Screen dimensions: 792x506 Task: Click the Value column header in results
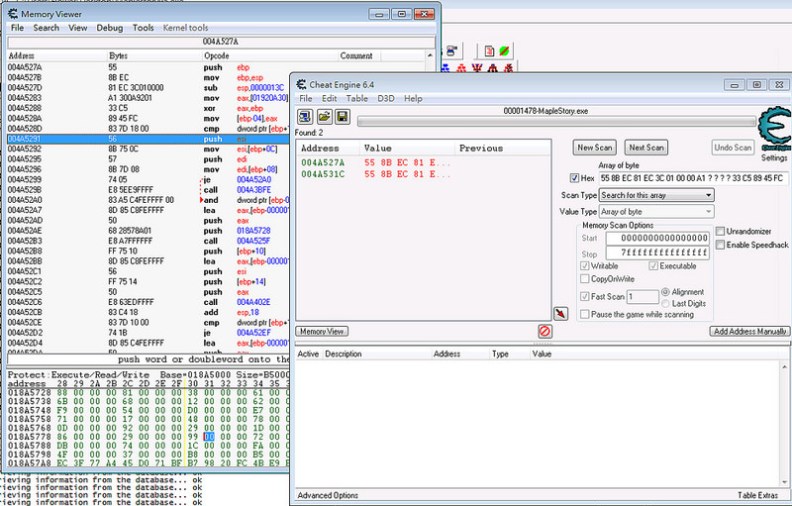click(x=378, y=148)
